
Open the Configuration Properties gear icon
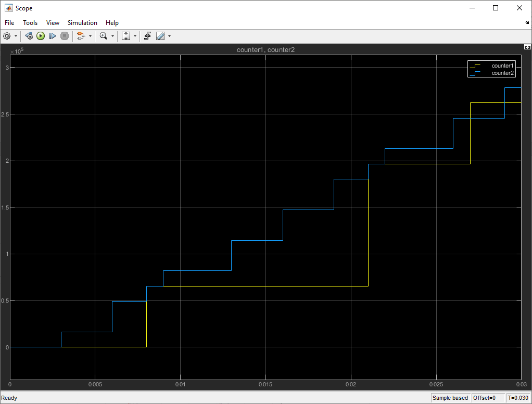[x=7, y=36]
